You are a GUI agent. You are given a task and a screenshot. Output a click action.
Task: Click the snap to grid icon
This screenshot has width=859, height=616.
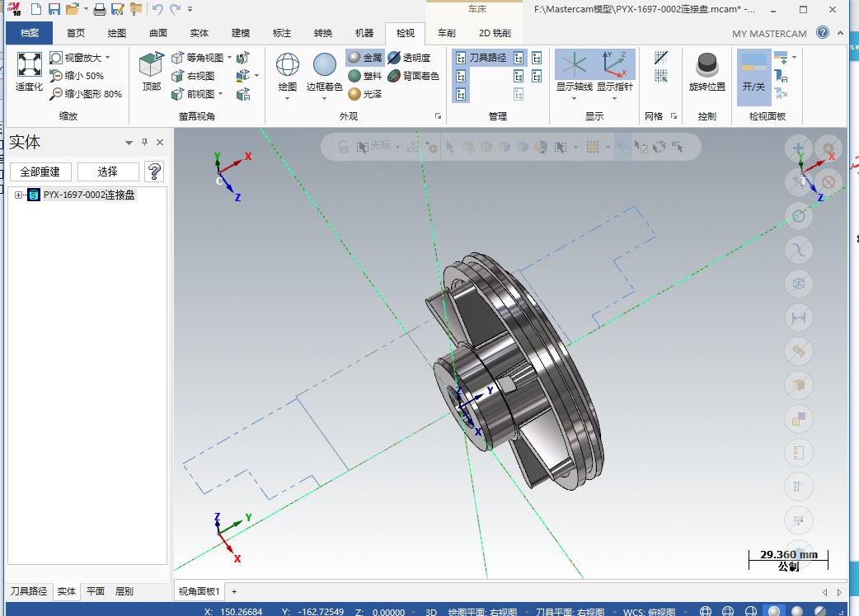tap(660, 76)
